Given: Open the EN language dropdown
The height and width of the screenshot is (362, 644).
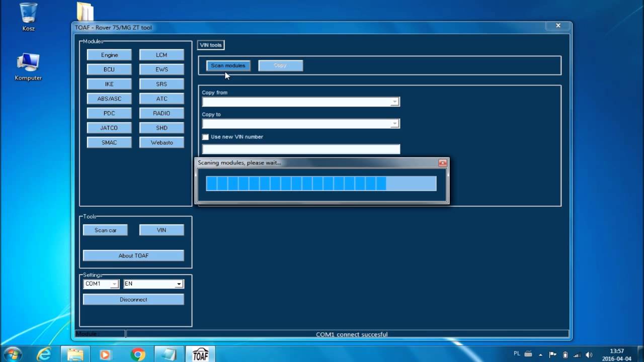Looking at the screenshot, I should (179, 284).
